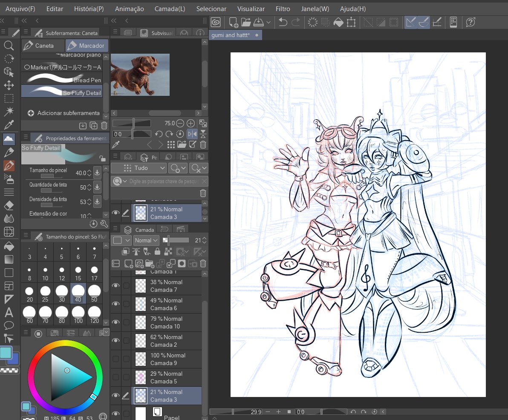Select the Move layer tool
508x420 pixels.
click(9, 85)
